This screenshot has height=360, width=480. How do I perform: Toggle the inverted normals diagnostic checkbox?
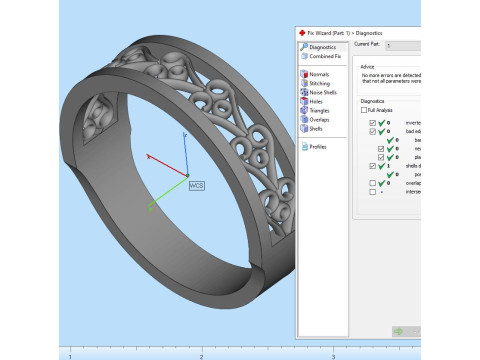point(373,123)
